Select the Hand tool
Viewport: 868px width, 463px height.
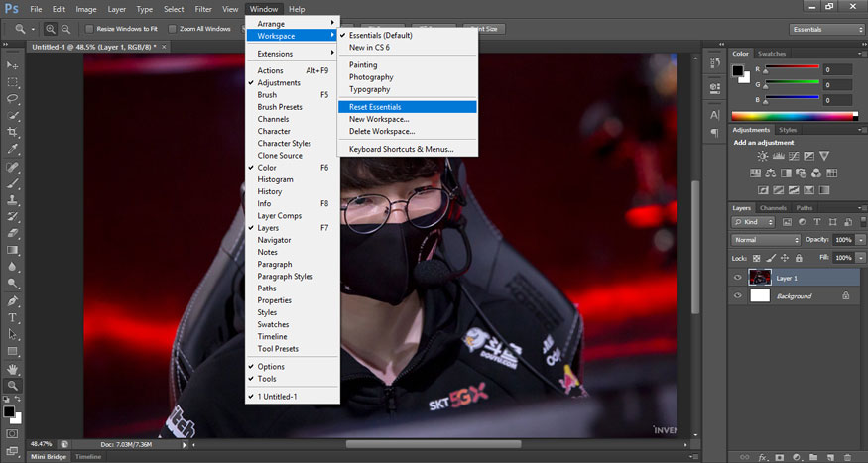(12, 369)
